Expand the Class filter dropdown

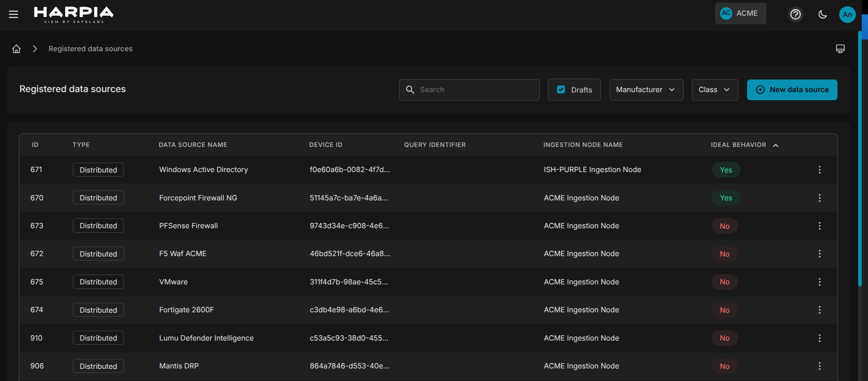[x=715, y=90]
